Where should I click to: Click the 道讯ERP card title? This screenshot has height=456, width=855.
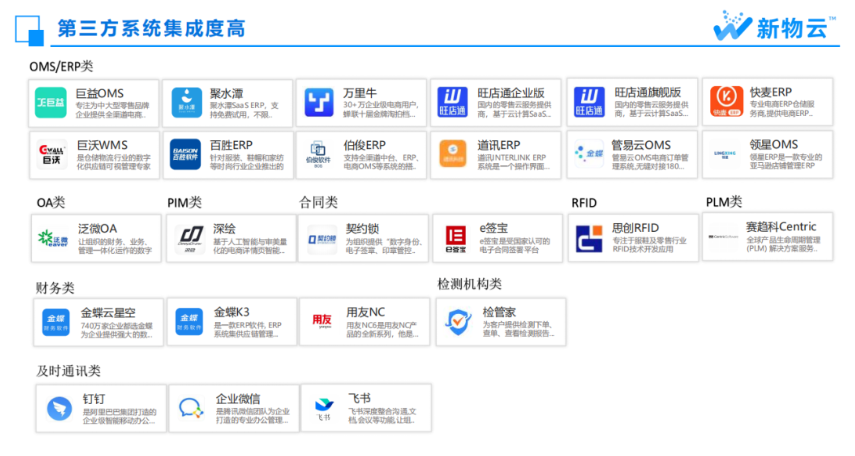[x=498, y=145]
